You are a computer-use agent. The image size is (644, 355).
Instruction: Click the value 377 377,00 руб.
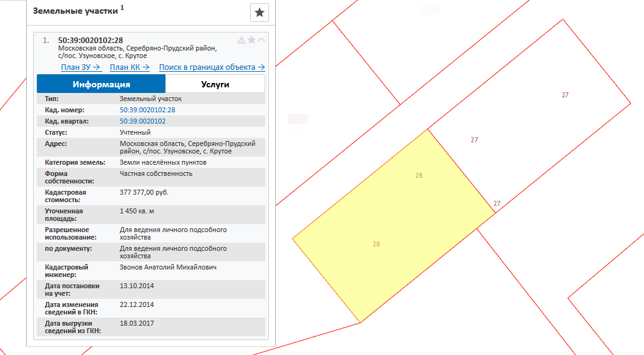click(144, 192)
